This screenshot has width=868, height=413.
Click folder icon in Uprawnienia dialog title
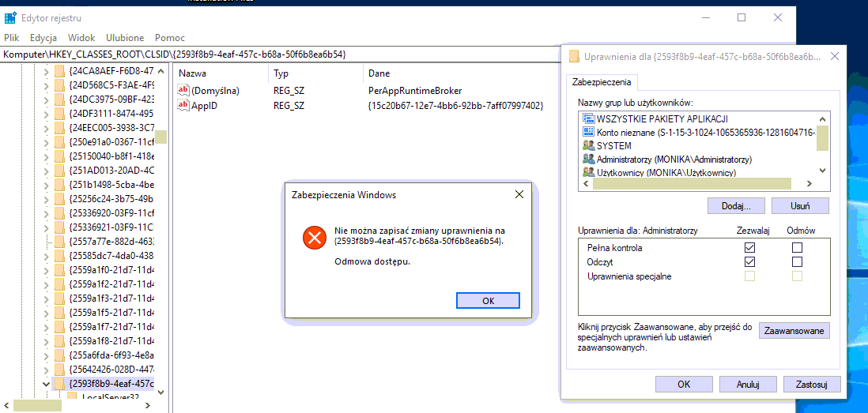[x=575, y=56]
